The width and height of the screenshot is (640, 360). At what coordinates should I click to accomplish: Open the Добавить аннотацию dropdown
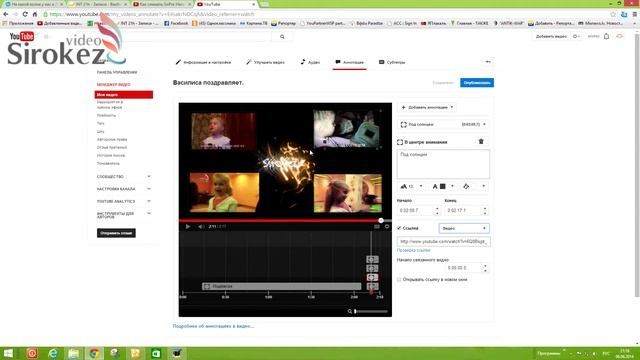click(427, 107)
